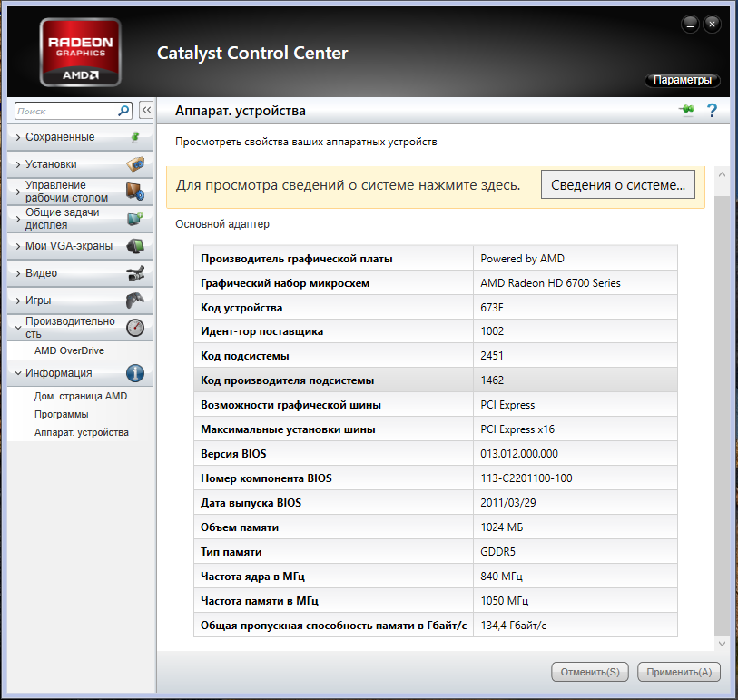Click the scrollbar up arrow
Image resolution: width=738 pixels, height=700 pixels.
pos(722,174)
